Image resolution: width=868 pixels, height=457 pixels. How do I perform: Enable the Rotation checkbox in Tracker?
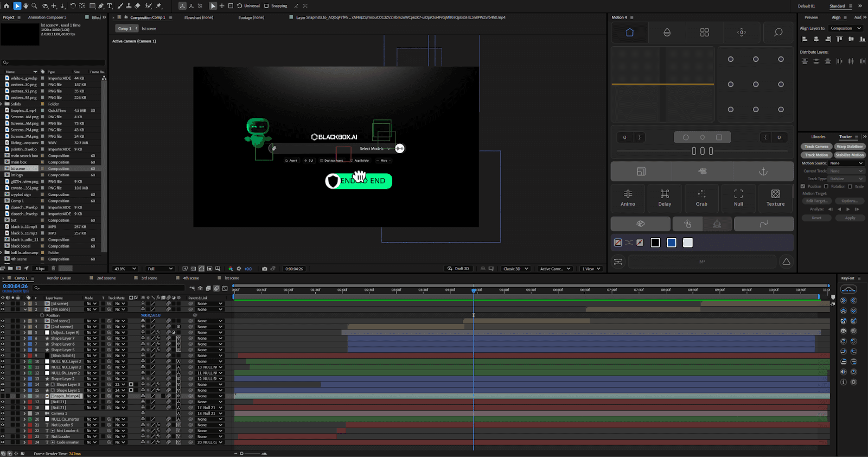click(x=826, y=186)
